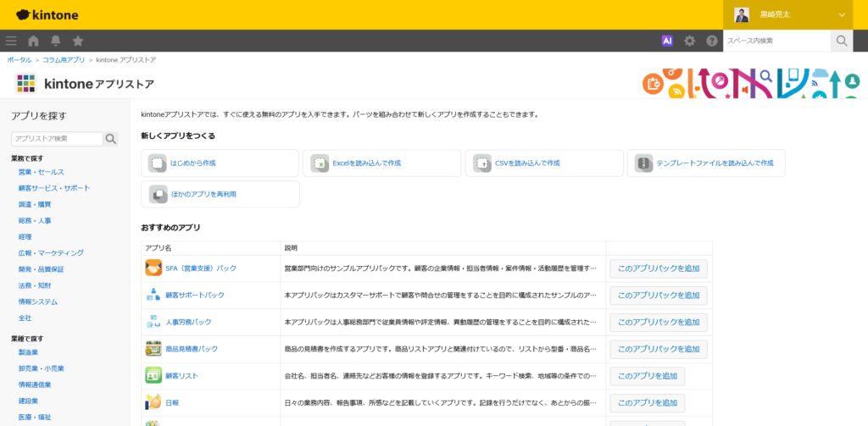Screen dimensions: 868x426
Task: Click the 顧客サポートパック icon
Action: (x=153, y=295)
